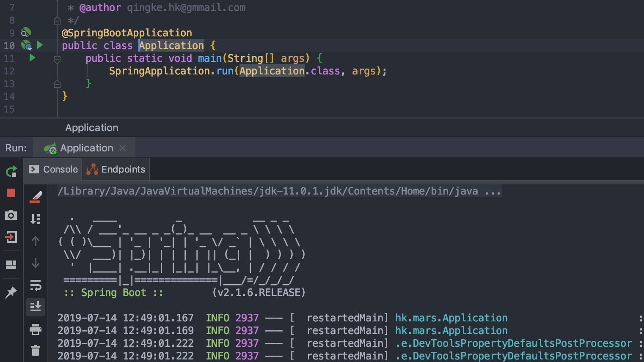Open the Endpoints tab

[x=116, y=170]
